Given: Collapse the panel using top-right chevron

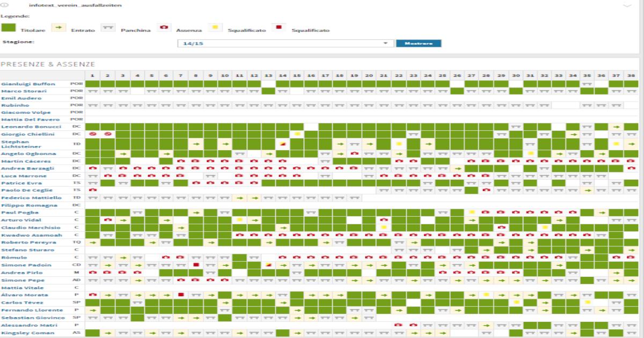Looking at the screenshot, I should click(627, 5).
